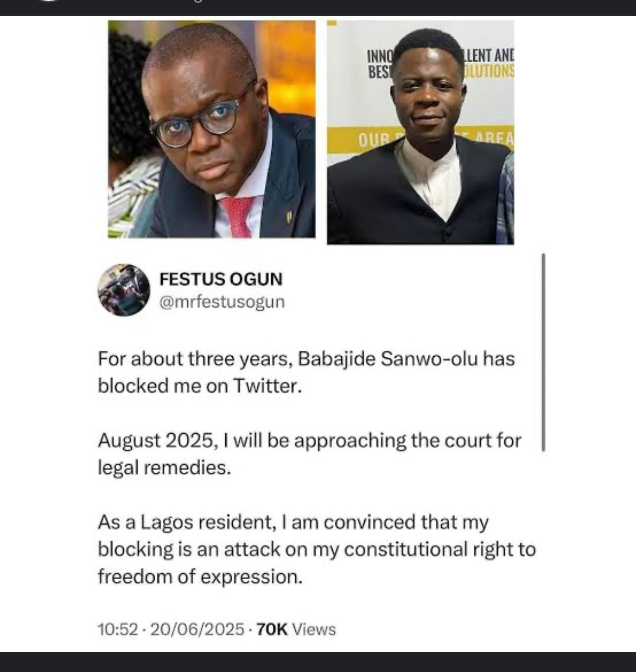Click the 10:52 timestamp

pos(118,629)
